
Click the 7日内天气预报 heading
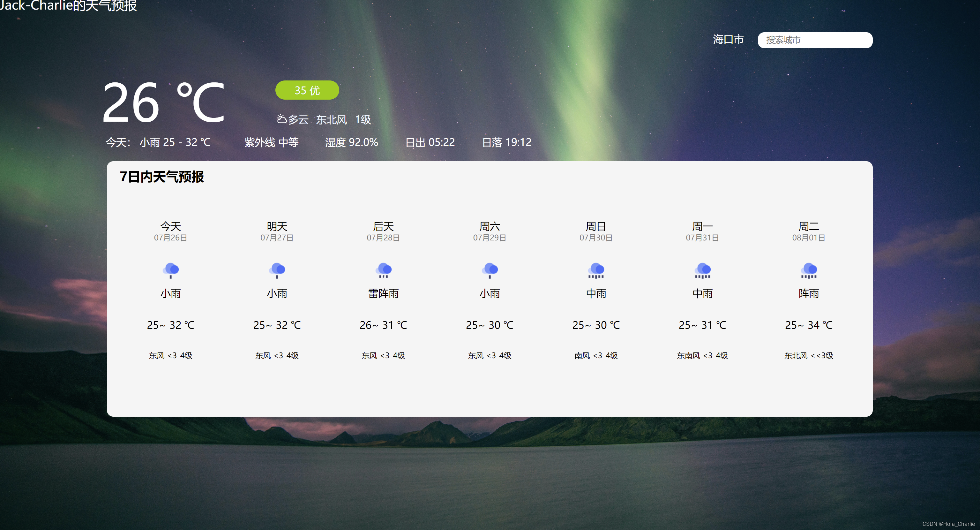click(x=162, y=177)
